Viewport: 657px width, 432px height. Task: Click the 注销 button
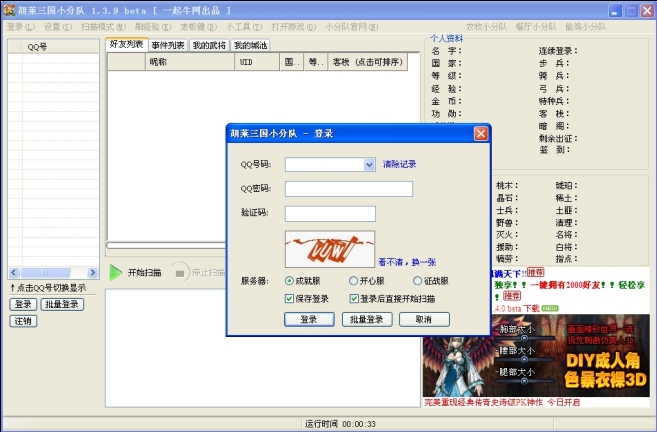[23, 321]
